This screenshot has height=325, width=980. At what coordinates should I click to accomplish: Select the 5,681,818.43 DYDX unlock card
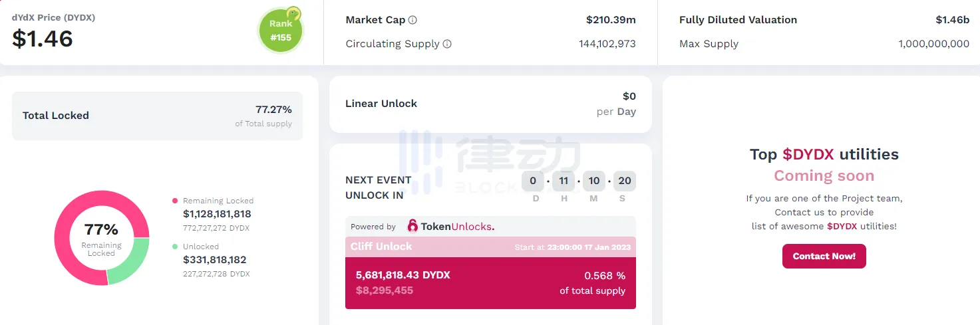point(490,282)
